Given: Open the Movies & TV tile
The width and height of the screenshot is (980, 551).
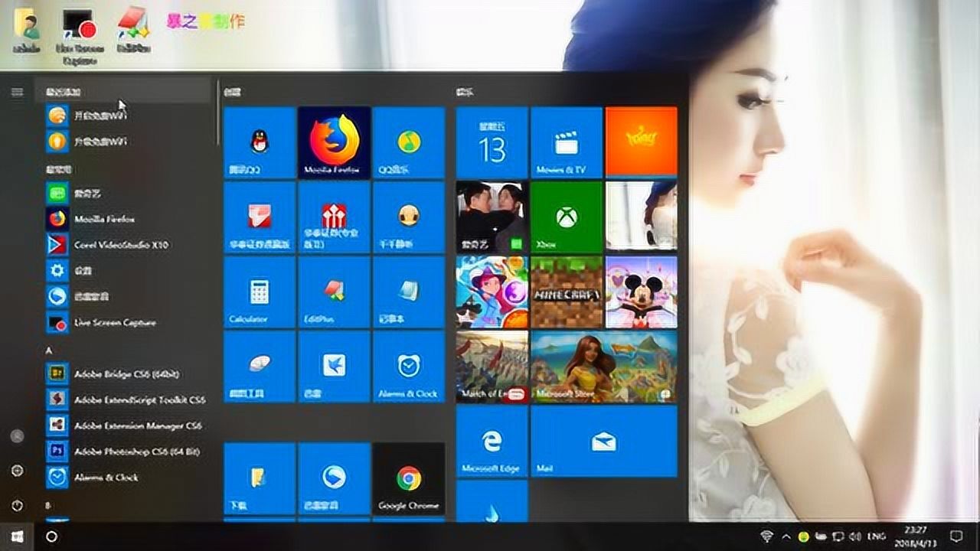Looking at the screenshot, I should (567, 142).
